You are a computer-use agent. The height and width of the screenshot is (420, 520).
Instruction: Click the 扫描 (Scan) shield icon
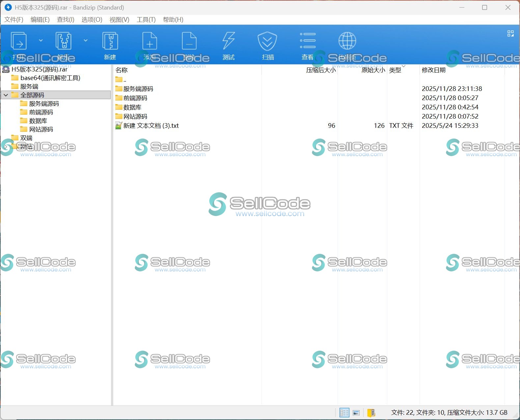267,42
